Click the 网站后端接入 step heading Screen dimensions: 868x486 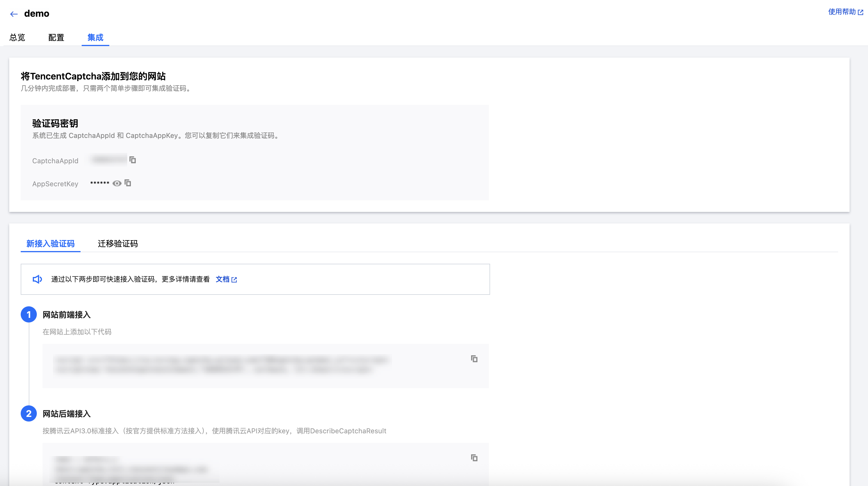66,414
